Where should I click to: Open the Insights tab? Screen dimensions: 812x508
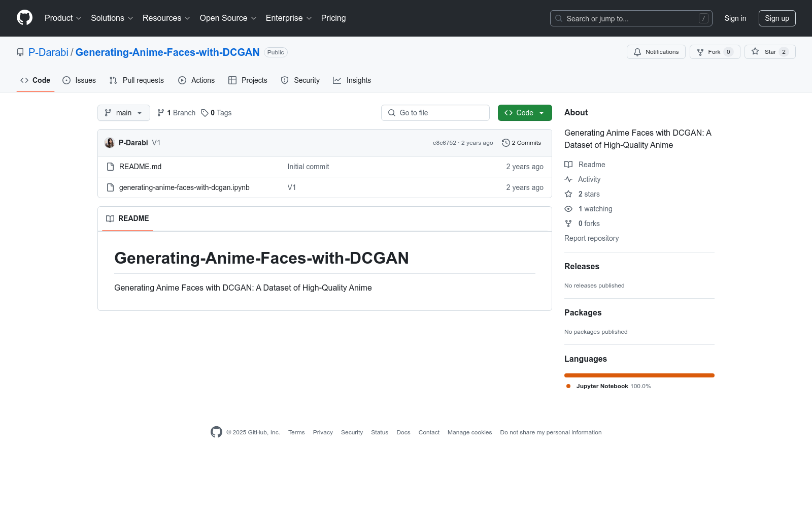tap(352, 80)
